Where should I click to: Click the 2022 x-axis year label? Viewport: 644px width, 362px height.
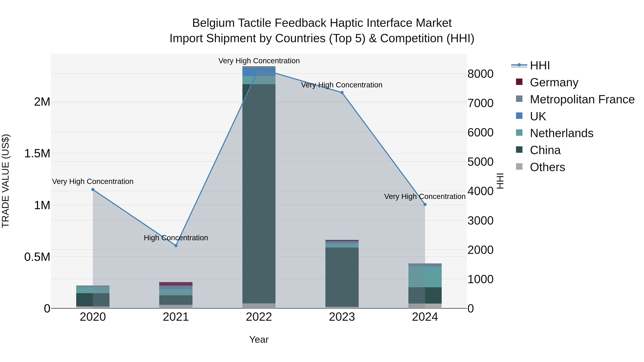(x=259, y=317)
